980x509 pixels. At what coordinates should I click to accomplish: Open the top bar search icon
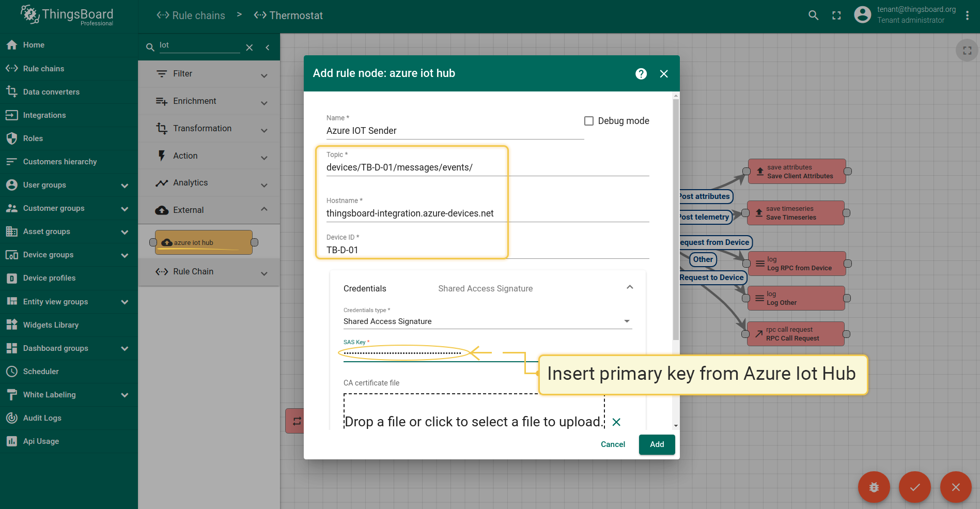tap(814, 16)
